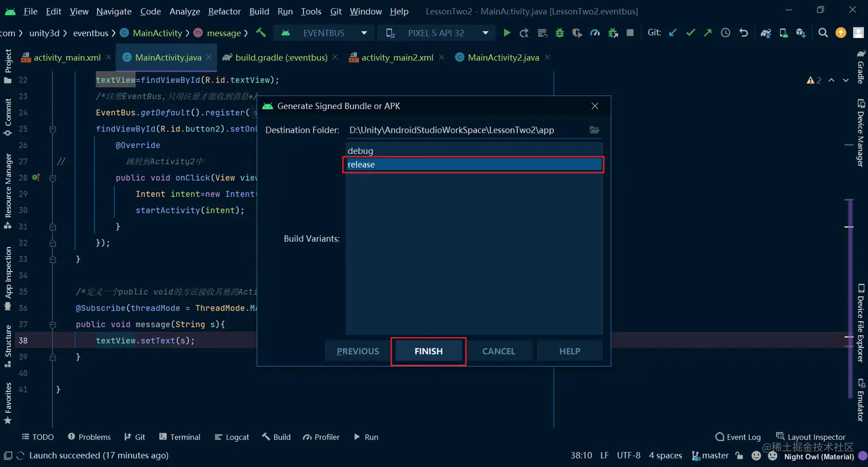Image resolution: width=868 pixels, height=467 pixels.
Task: Jump to previous highlighted error arrow
Action: coord(831,80)
